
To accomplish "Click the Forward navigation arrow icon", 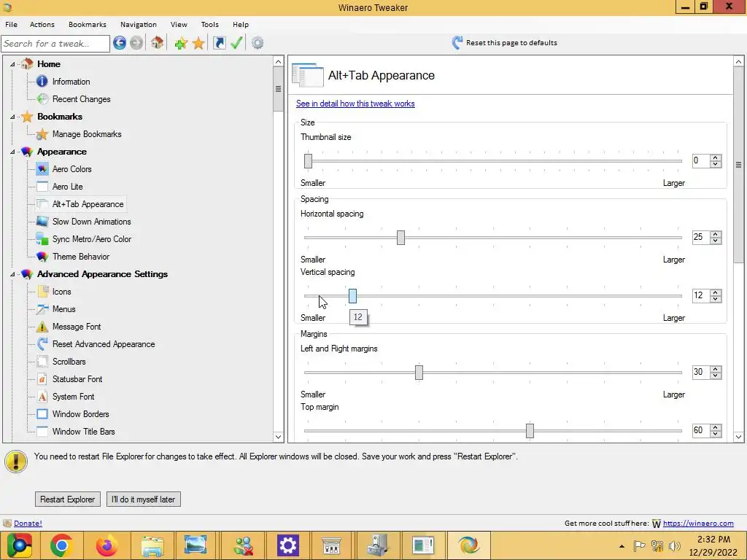I will pos(136,43).
